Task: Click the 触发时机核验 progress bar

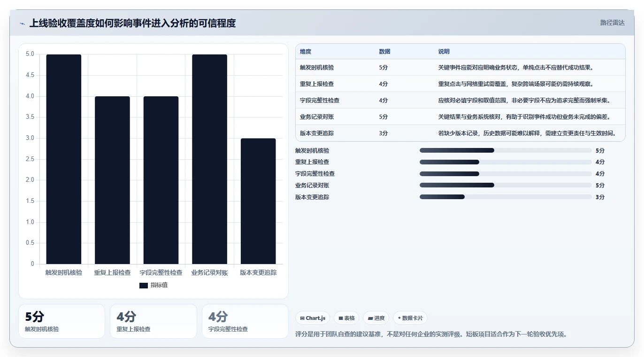Action: [506, 150]
